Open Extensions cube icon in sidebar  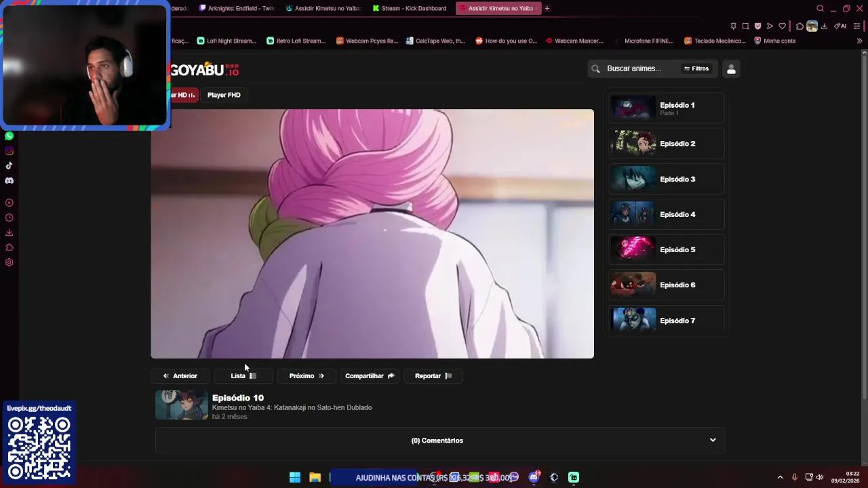click(x=9, y=247)
